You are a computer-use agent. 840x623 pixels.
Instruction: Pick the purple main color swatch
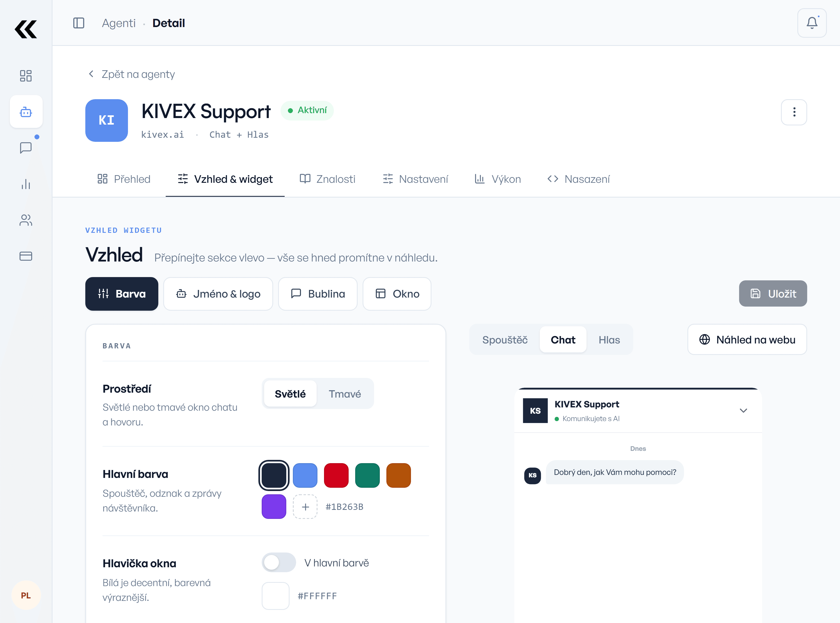point(274,507)
